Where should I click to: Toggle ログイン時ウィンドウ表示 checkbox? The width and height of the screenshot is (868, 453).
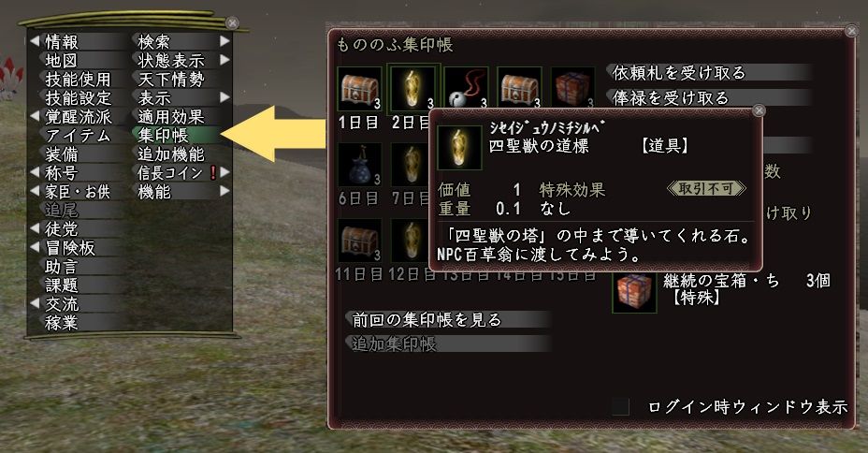pos(621,407)
